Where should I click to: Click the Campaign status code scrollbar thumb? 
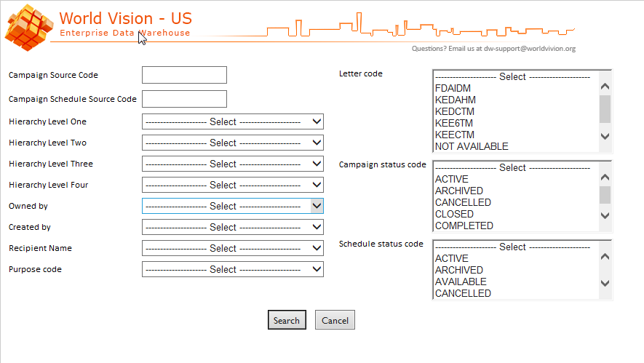pos(605,195)
